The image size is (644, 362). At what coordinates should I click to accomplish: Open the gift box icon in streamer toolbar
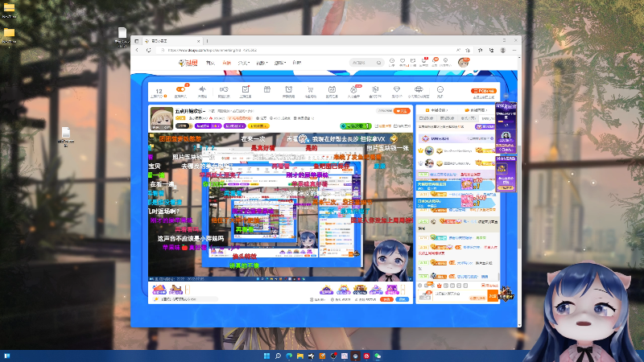point(267,89)
